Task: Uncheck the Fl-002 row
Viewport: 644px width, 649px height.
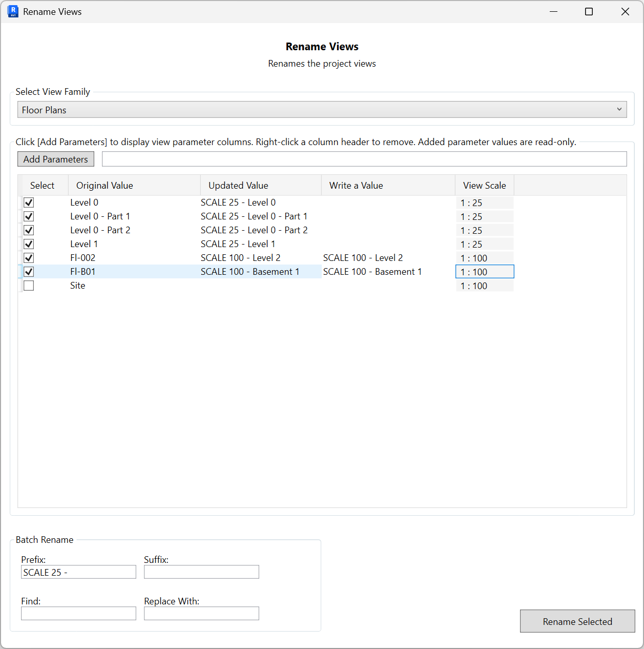Action: point(28,257)
